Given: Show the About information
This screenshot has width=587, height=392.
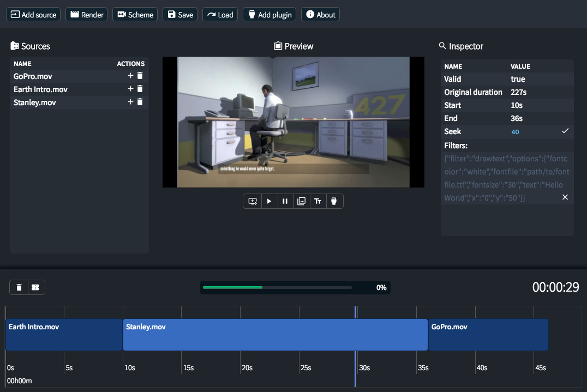Looking at the screenshot, I should pyautogui.click(x=320, y=15).
